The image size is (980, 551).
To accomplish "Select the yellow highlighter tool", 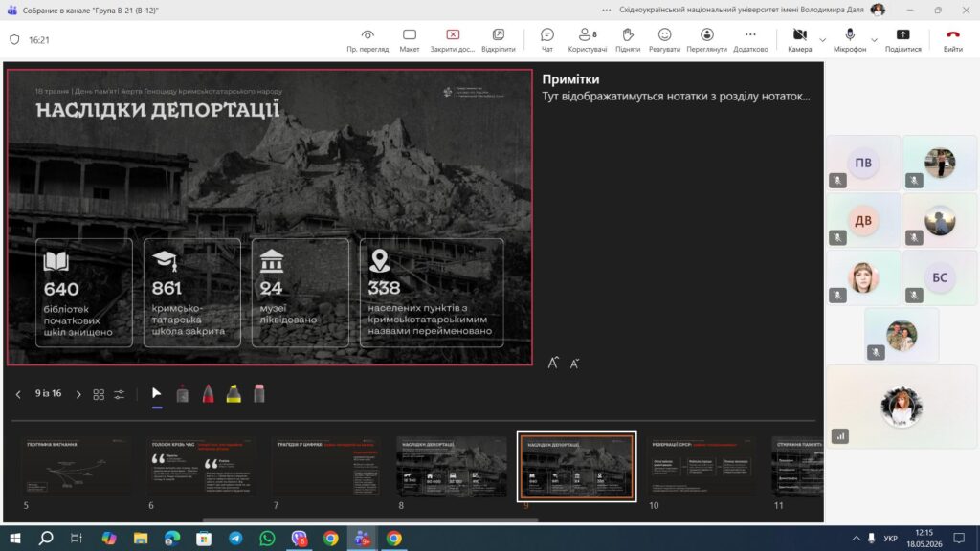I will [234, 393].
